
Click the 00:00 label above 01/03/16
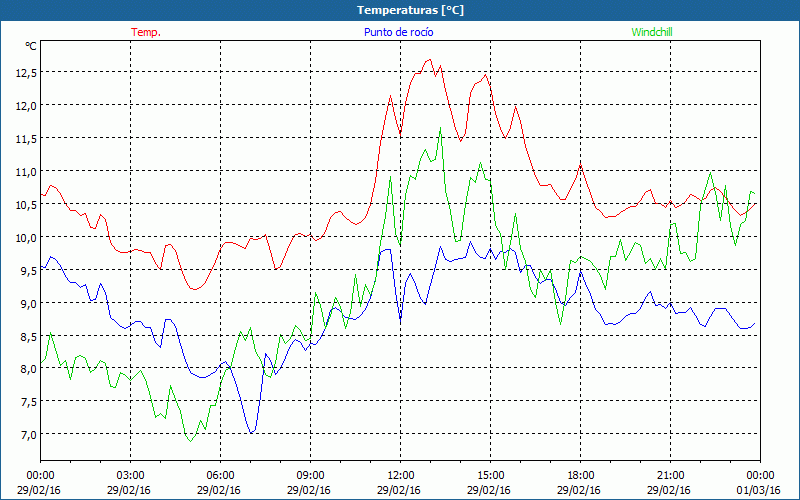click(760, 476)
